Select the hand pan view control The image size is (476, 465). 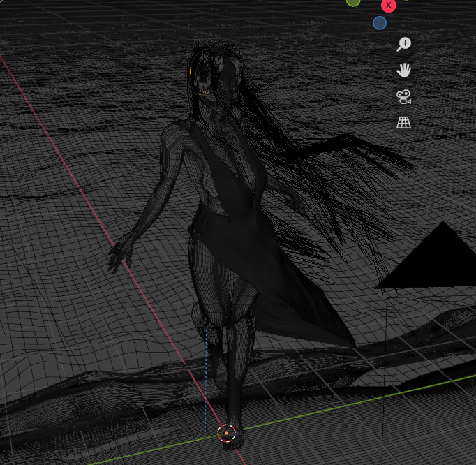click(403, 70)
